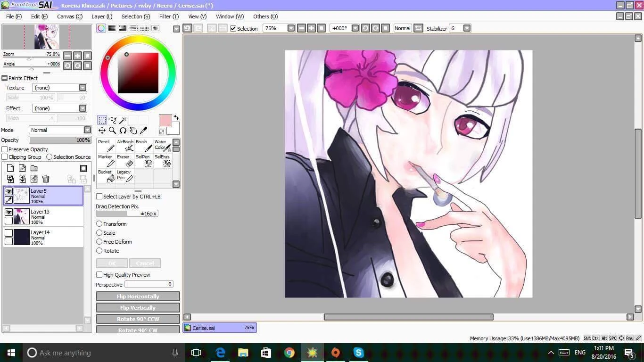Check Select Layer by CTRL+LB

(99, 197)
